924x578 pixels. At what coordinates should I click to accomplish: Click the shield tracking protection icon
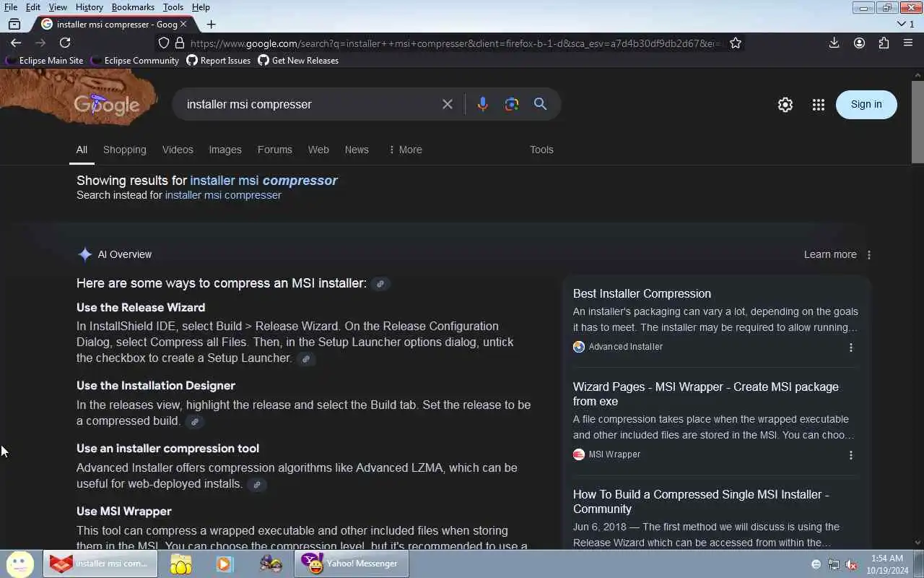pos(164,43)
